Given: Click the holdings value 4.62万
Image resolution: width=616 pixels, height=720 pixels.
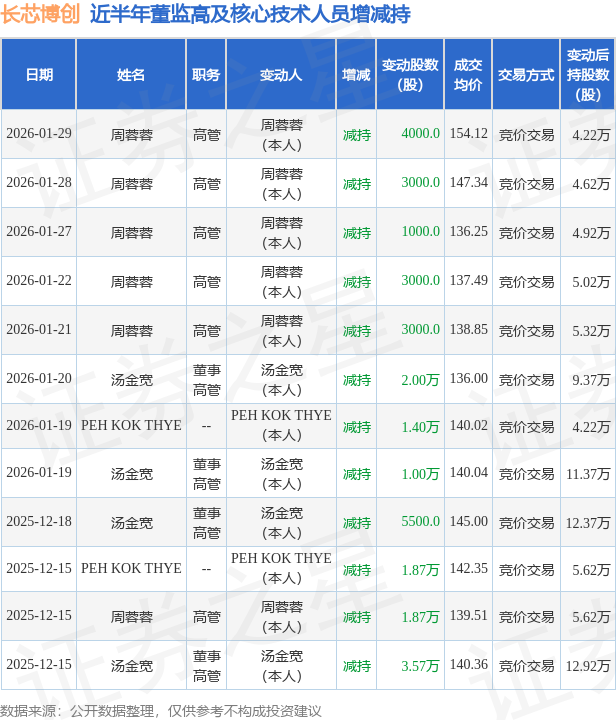Looking at the screenshot, I should pos(591,184).
